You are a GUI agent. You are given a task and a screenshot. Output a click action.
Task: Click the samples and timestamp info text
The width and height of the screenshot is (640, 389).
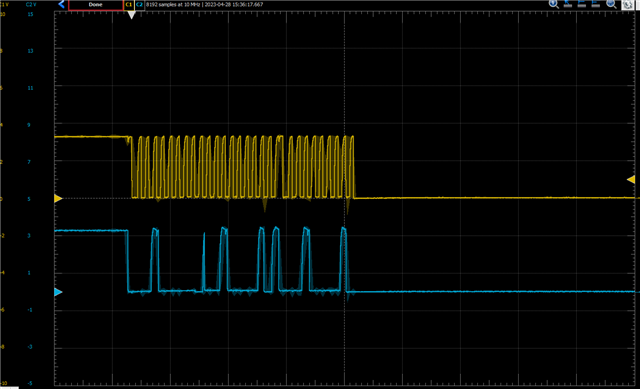(204, 4)
